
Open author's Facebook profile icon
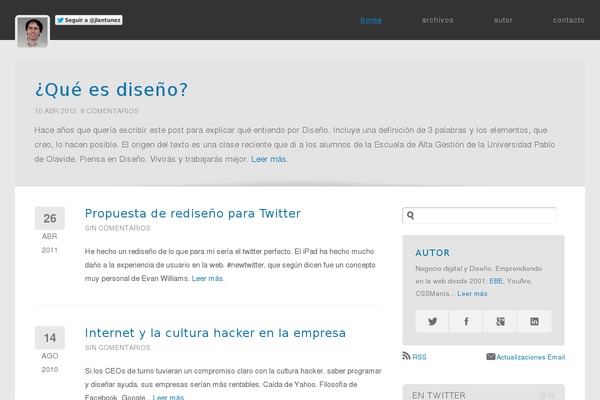tap(466, 321)
